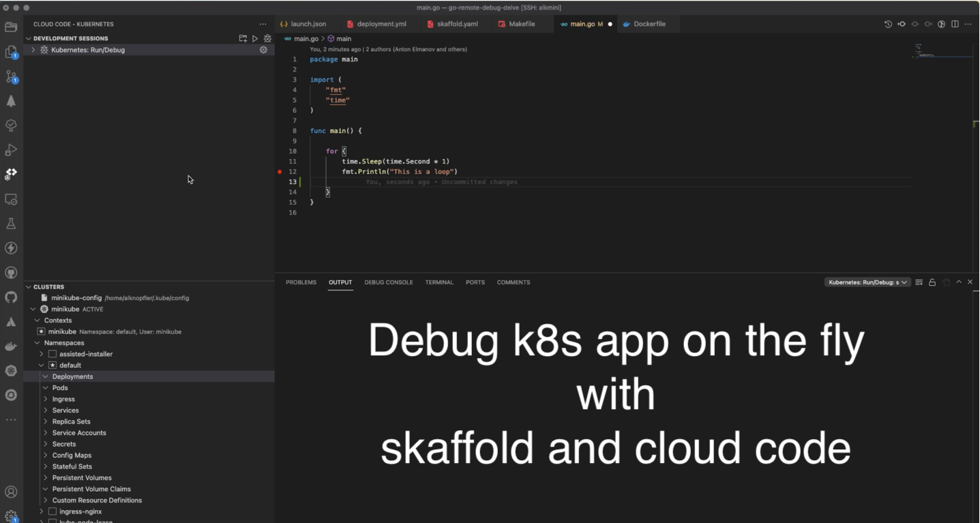Image resolution: width=980 pixels, height=523 pixels.
Task: Open the Manage gear at the bottom of the activity bar
Action: (x=11, y=516)
